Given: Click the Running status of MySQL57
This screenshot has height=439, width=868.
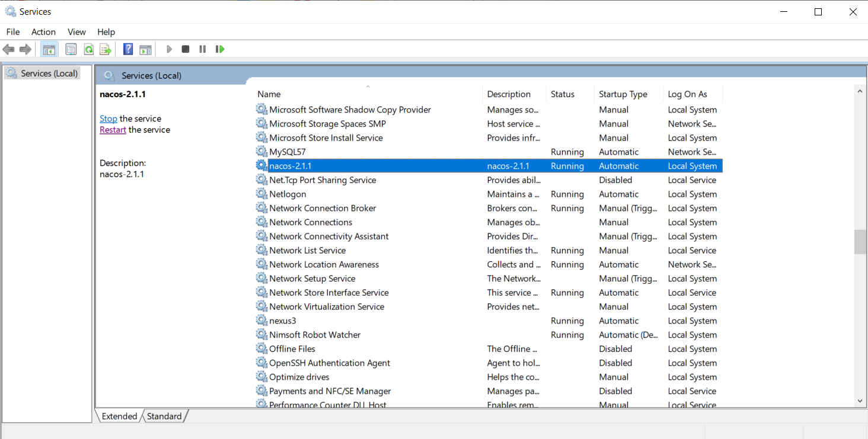Looking at the screenshot, I should tap(567, 152).
